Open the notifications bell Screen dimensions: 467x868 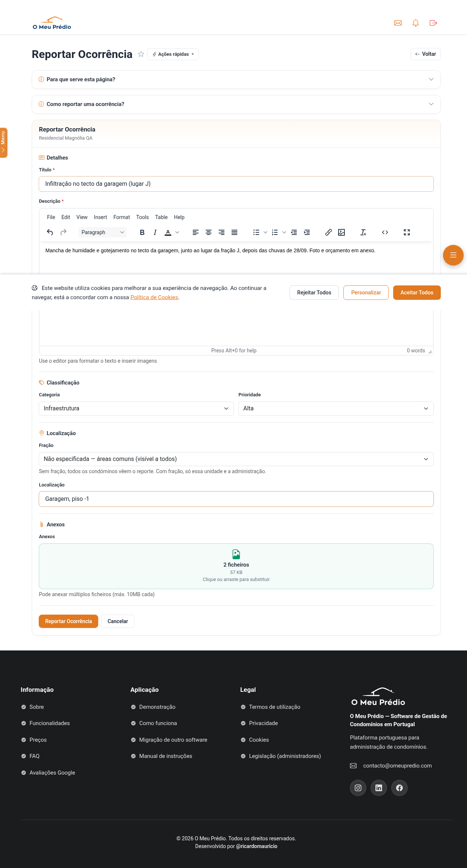click(416, 23)
